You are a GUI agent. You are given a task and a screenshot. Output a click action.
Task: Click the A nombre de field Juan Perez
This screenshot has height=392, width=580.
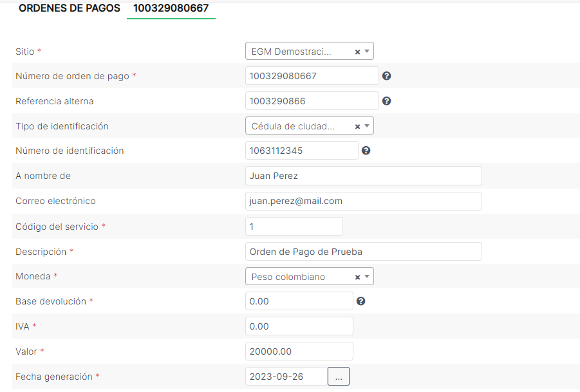pos(363,176)
